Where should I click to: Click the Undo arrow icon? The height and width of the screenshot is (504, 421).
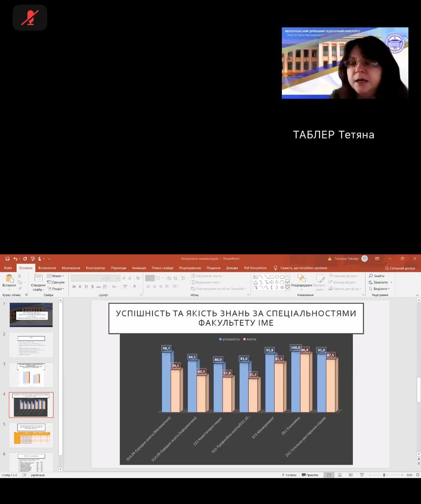click(15, 259)
